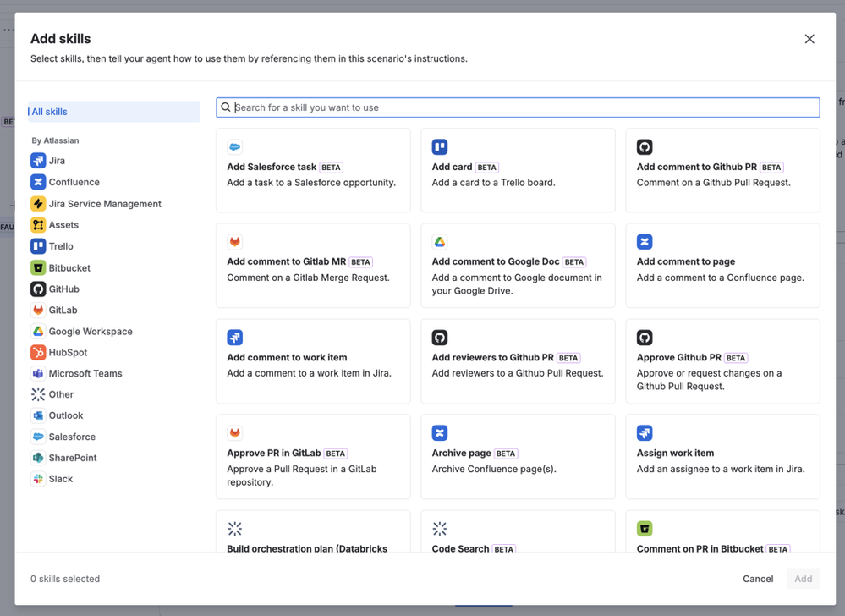Screen dimensions: 845x616
Task: Filter skills by Google Workspace
Action: [90, 332]
